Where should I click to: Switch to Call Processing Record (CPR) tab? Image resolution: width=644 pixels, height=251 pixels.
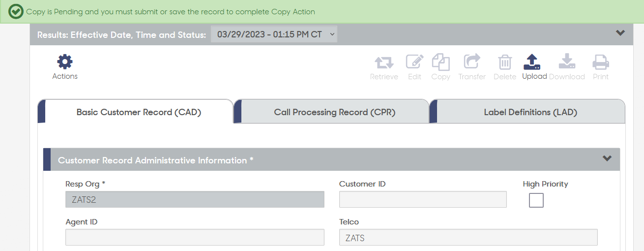(334, 112)
